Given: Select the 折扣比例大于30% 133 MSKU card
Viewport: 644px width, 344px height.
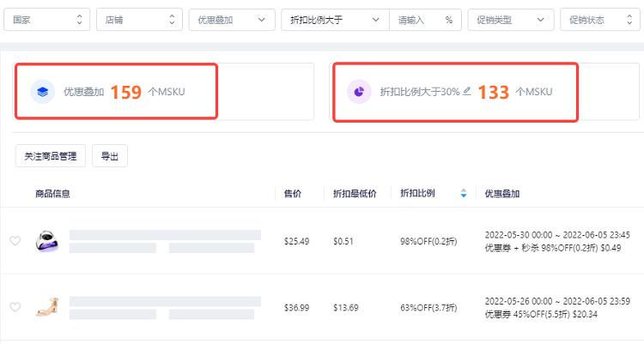Looking at the screenshot, I should (x=455, y=91).
